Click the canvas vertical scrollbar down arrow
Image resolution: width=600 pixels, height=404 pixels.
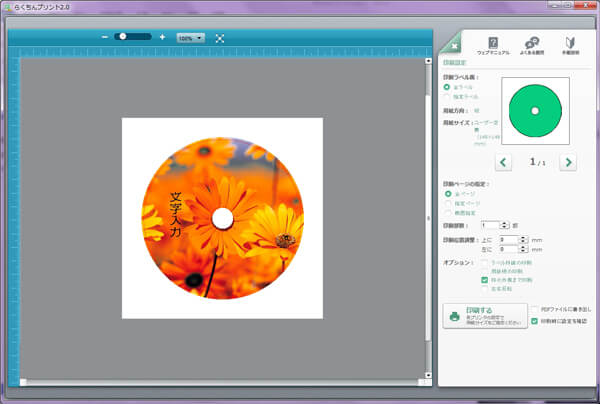tap(428, 375)
